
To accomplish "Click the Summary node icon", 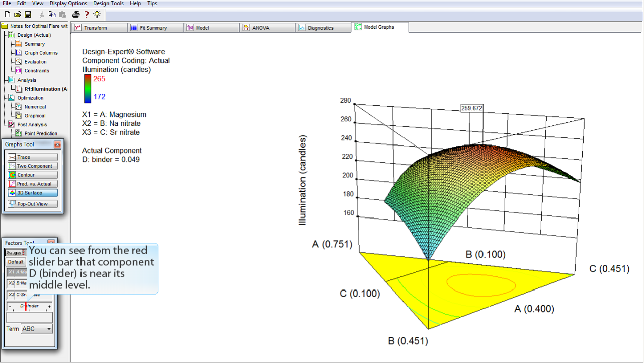I will tap(19, 44).
